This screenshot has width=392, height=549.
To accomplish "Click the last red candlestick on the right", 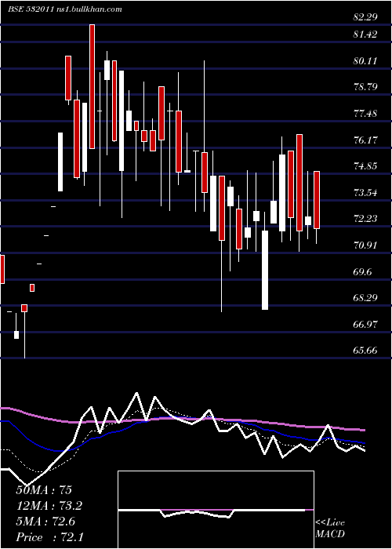I will [x=317, y=200].
